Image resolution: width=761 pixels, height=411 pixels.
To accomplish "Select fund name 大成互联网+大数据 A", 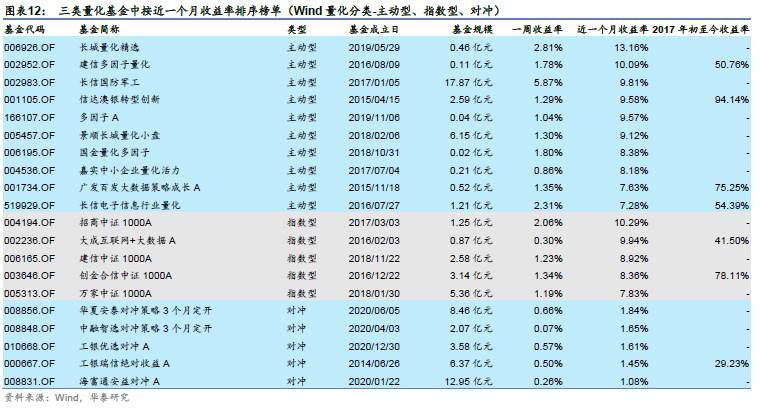I will 128,240.
